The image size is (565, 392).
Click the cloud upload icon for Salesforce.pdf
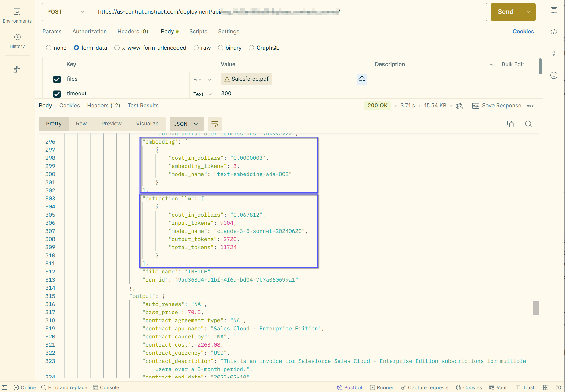tap(362, 79)
